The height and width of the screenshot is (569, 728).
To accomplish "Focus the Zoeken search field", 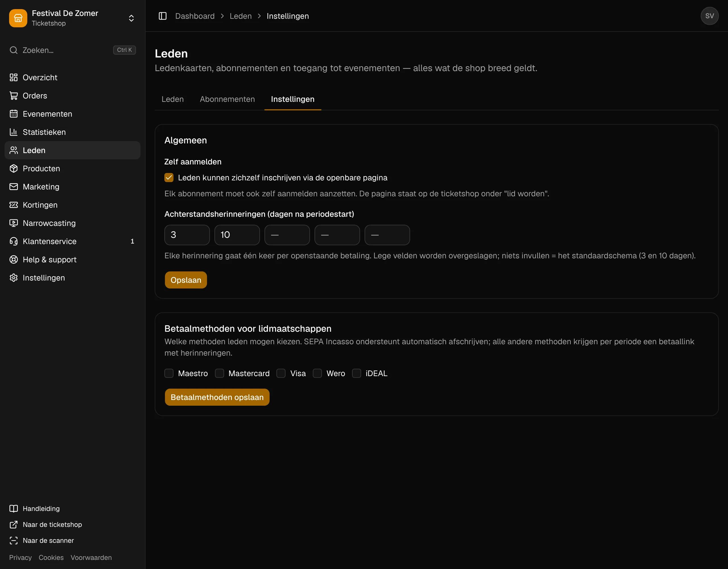I will [72, 50].
